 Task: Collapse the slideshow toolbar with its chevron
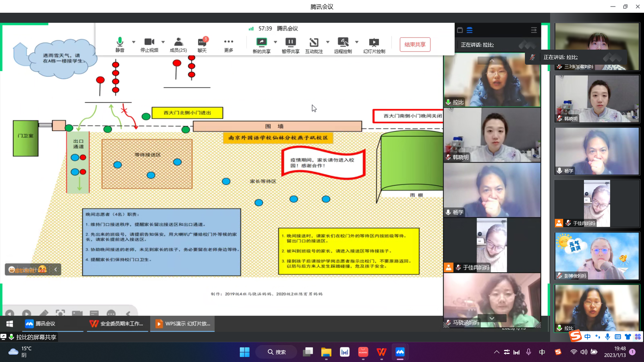[x=128, y=314]
